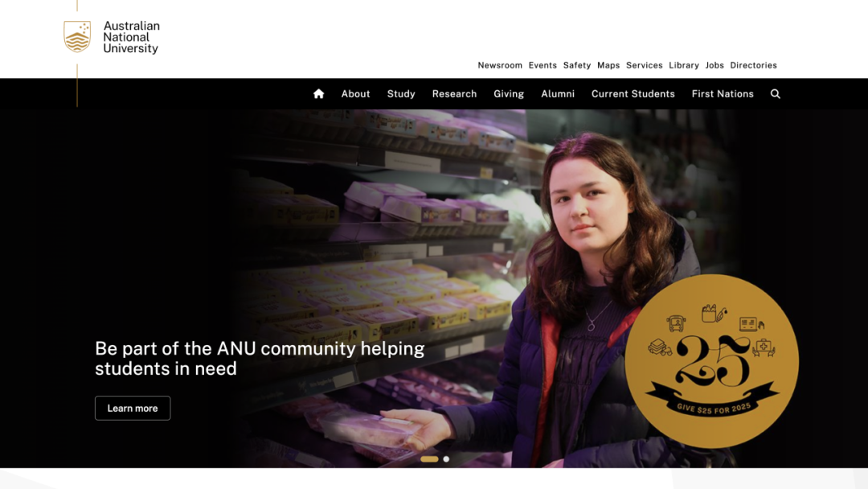Image resolution: width=868 pixels, height=489 pixels.
Task: Select the active gold carousel slide indicator
Action: [x=429, y=459]
